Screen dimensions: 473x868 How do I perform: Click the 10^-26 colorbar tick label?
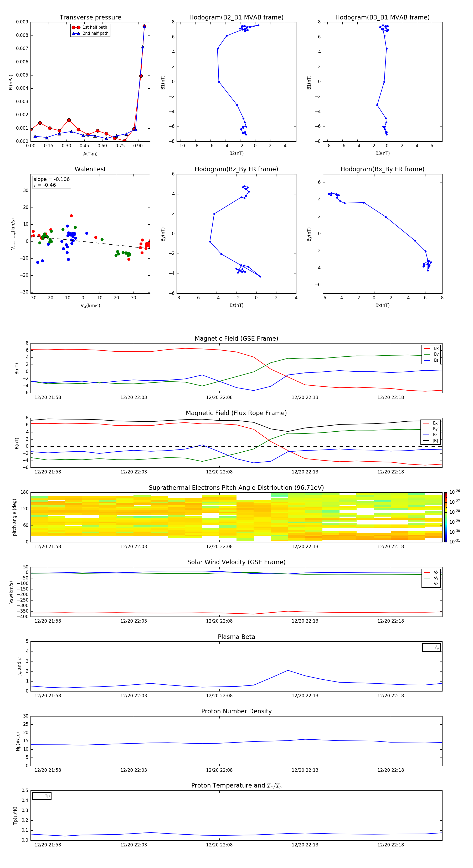click(455, 492)
